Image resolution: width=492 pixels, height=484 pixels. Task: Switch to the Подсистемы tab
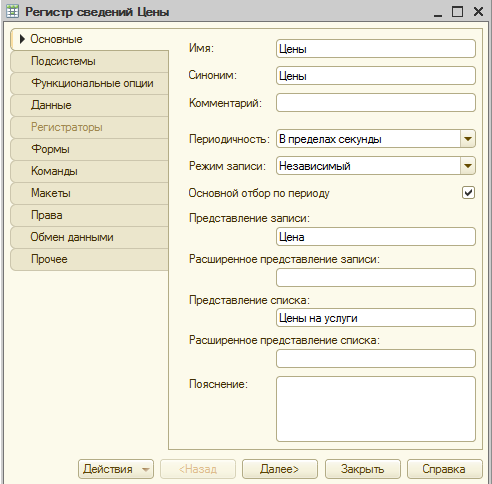(x=89, y=61)
